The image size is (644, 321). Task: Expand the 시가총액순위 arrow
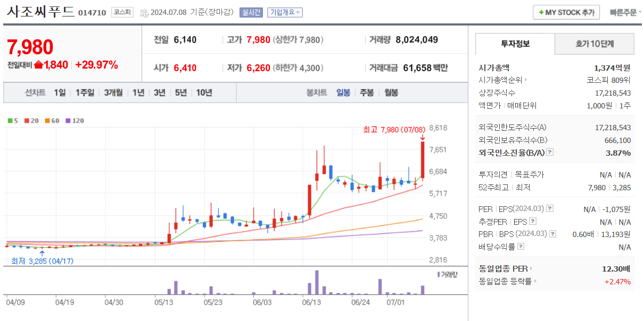click(526, 80)
